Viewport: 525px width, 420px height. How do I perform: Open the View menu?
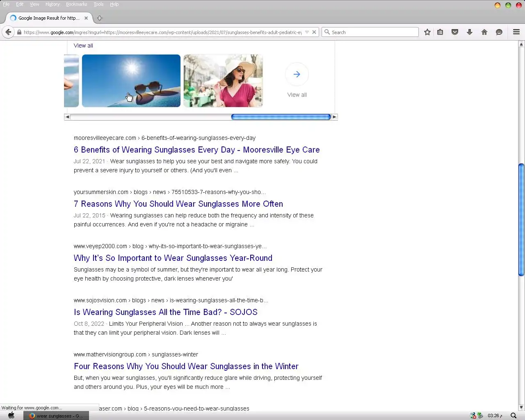[x=34, y=4]
